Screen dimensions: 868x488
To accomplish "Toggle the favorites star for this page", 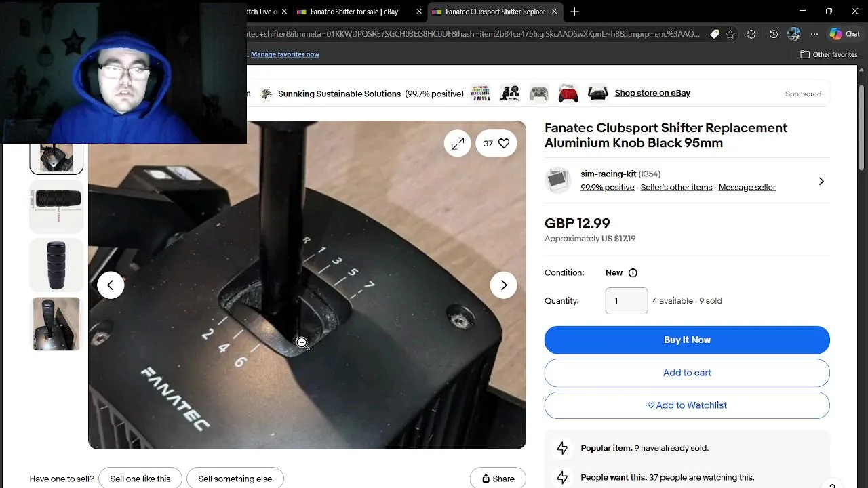I will click(730, 34).
